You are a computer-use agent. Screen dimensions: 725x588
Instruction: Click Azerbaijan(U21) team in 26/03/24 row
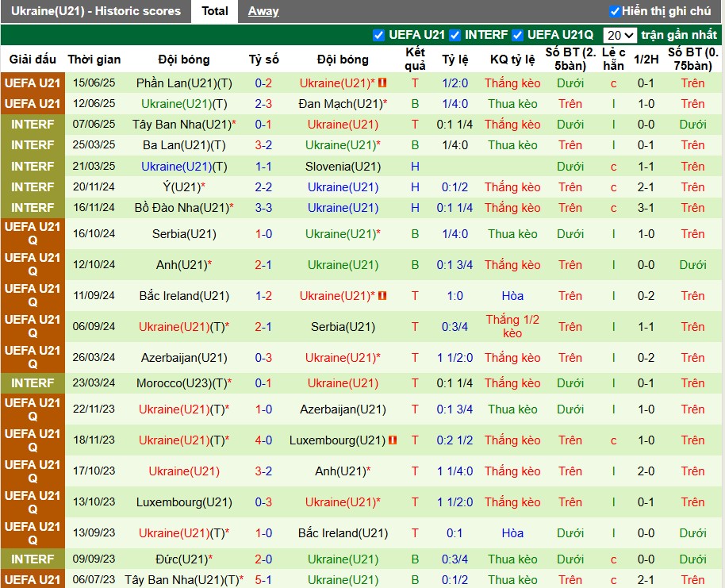pos(184,358)
